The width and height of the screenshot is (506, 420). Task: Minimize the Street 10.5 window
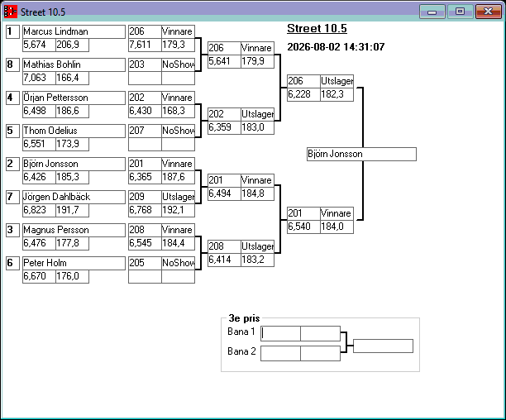pyautogui.click(x=432, y=12)
